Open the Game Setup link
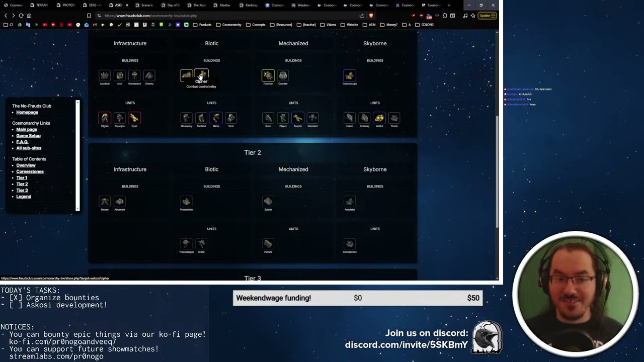This screenshot has width=644, height=362. 28,136
